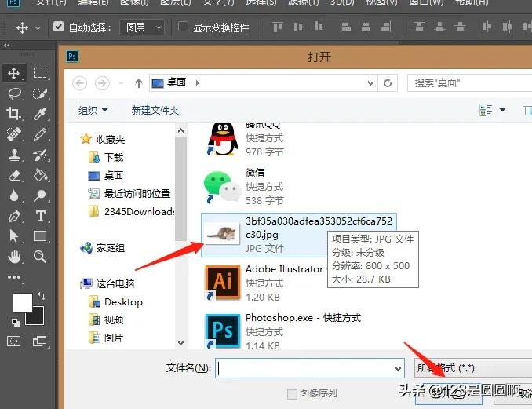Expand the 文件名 combo box dropdown

coord(399,369)
